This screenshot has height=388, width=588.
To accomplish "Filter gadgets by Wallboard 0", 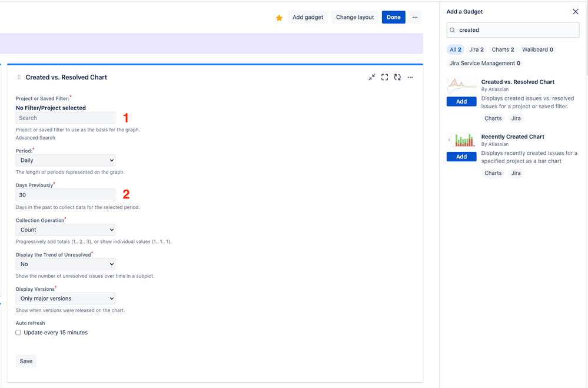I will coord(537,49).
